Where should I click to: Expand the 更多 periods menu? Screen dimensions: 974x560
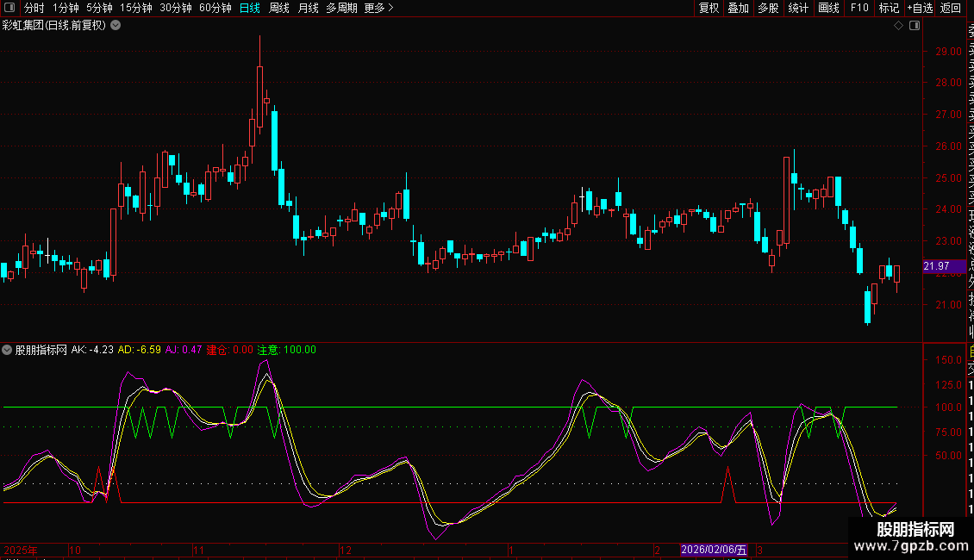click(378, 8)
